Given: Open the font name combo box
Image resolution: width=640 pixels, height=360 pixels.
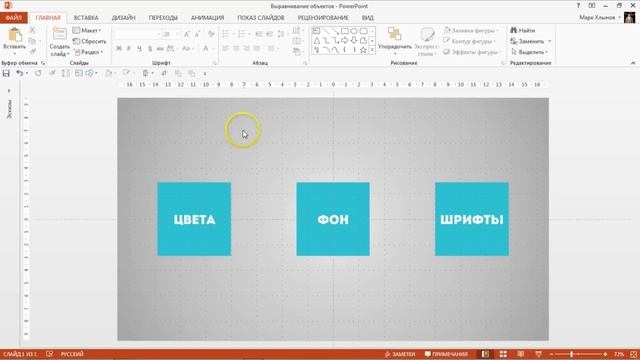Looking at the screenshot, I should [x=138, y=34].
